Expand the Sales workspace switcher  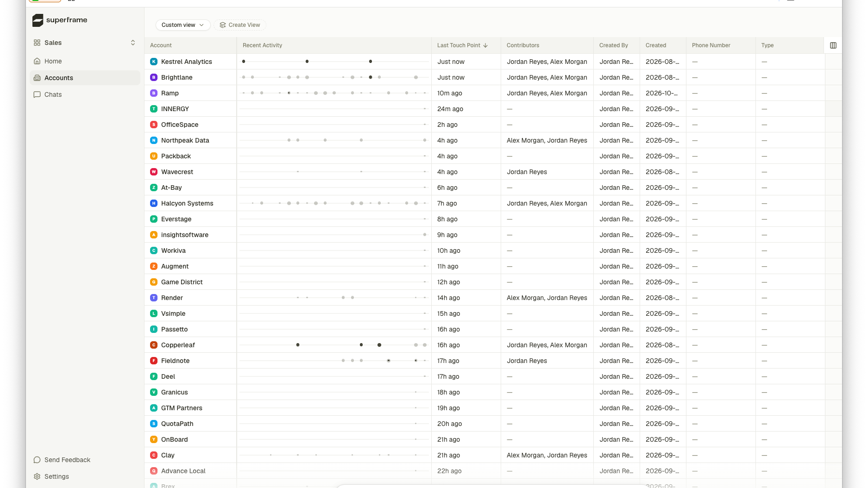(x=133, y=43)
